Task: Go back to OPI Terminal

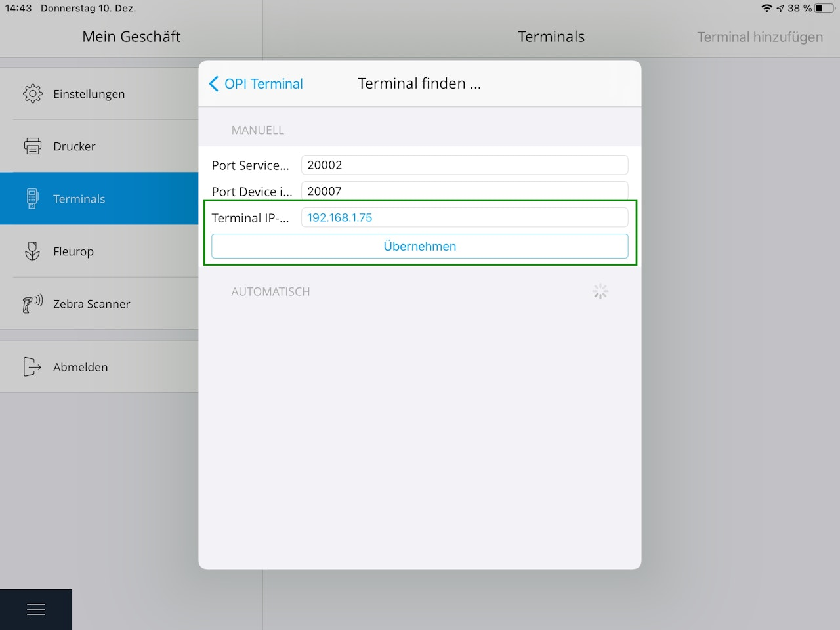Action: coord(256,84)
